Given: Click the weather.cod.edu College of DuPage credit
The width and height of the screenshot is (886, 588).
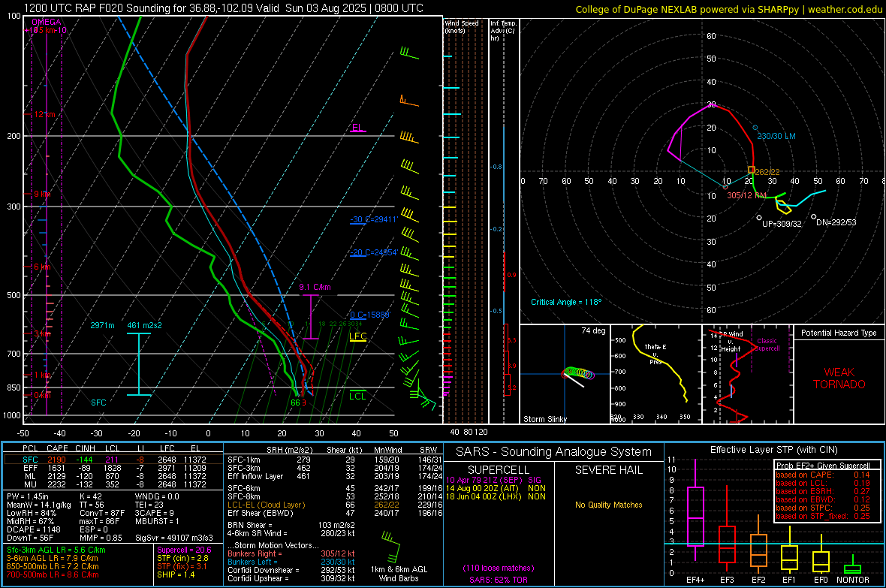Looking at the screenshot, I should pos(729,9).
